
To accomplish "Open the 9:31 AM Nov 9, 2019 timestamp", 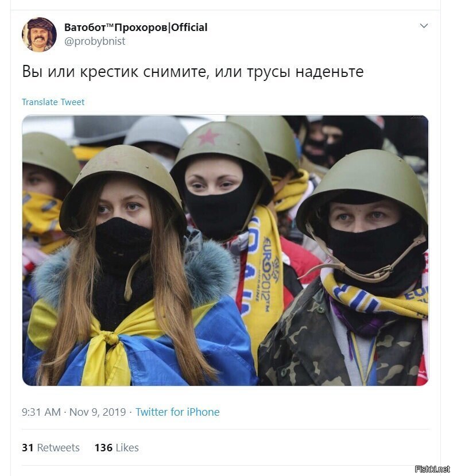I will click(x=74, y=412).
